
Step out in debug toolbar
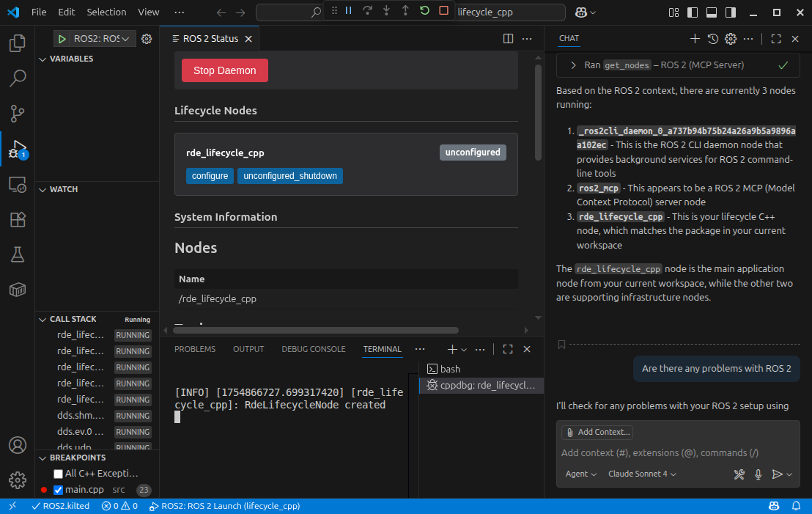pyautogui.click(x=405, y=11)
